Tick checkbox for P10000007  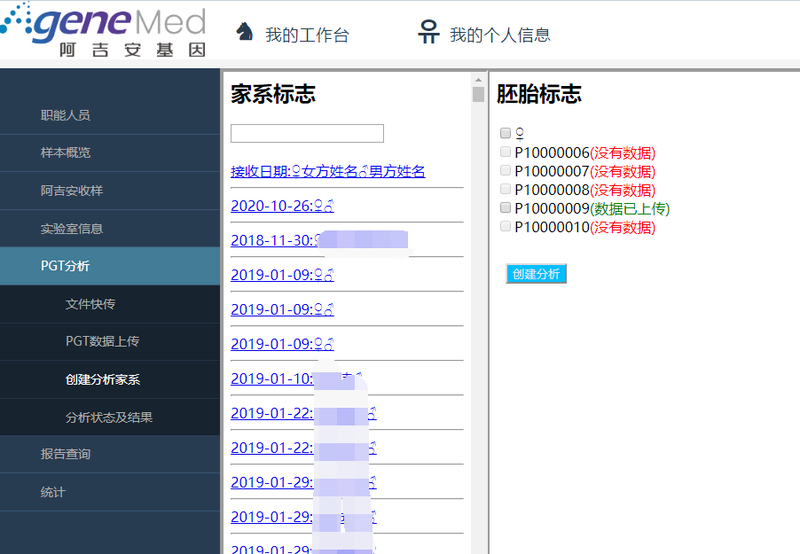[505, 170]
